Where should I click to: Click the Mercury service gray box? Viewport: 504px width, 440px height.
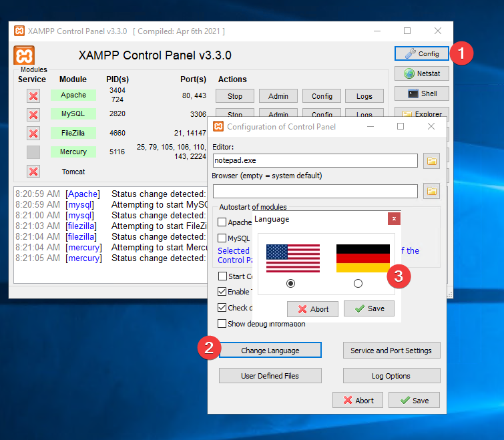click(33, 152)
